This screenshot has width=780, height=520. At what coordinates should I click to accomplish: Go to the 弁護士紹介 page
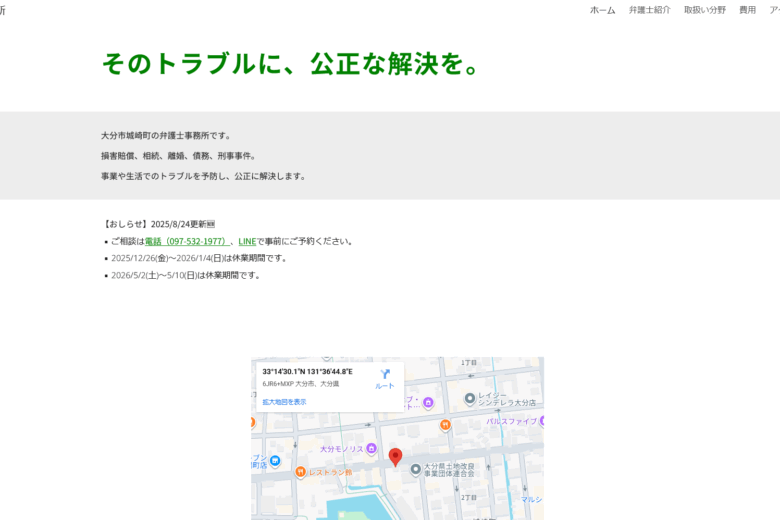[x=649, y=10]
